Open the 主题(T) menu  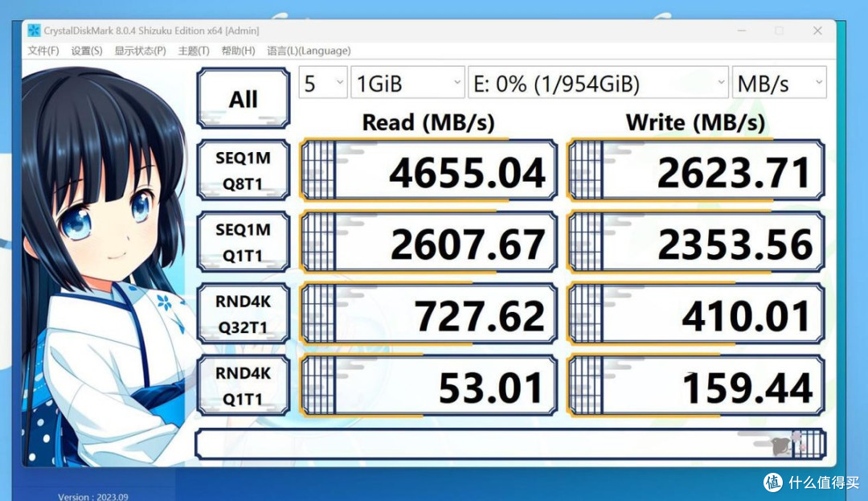point(194,51)
